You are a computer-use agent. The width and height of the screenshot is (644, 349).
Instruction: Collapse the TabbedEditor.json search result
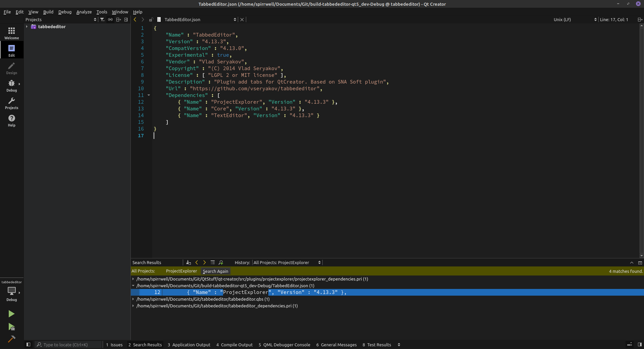coord(133,286)
